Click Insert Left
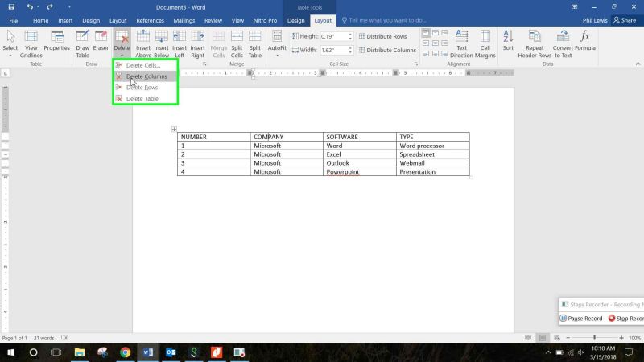Screen dimensions: 644x362 (x=180, y=43)
